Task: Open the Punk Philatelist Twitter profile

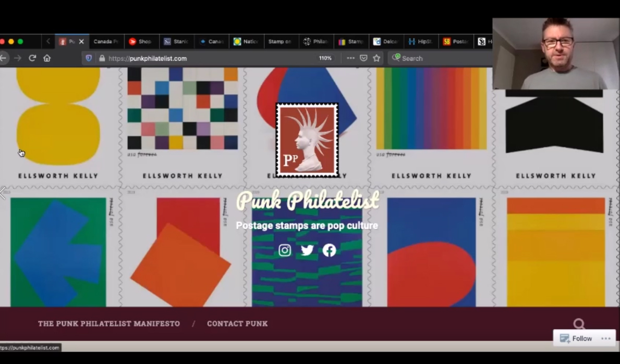Action: (x=307, y=250)
